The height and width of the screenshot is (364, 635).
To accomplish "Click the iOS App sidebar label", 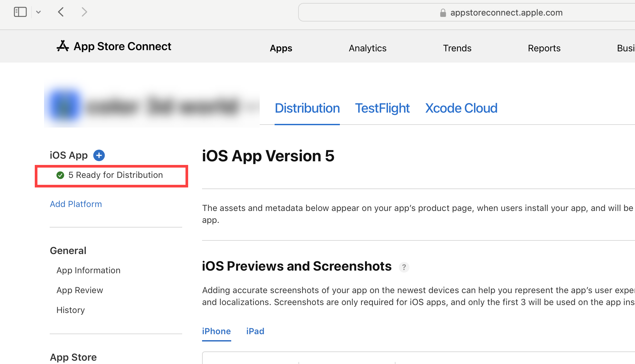I will [69, 155].
